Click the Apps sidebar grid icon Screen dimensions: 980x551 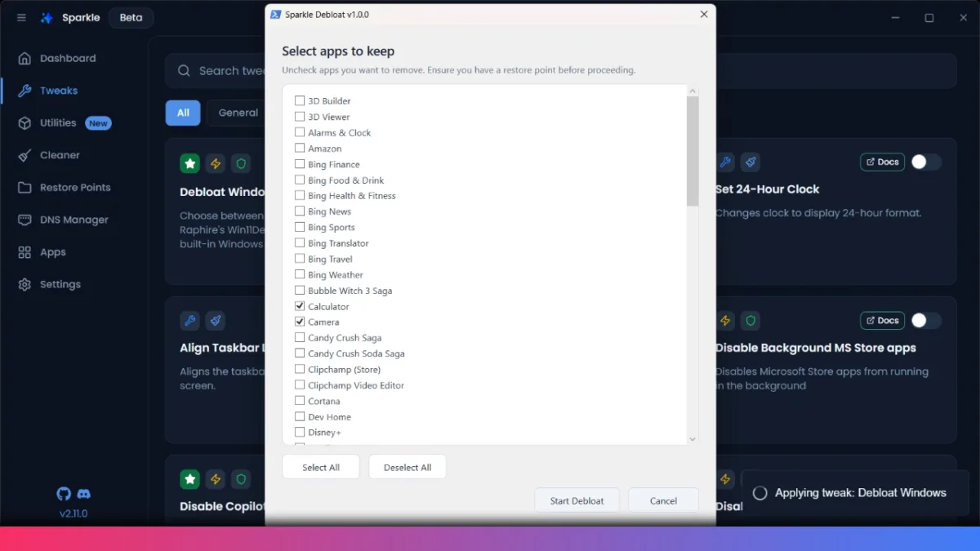(x=24, y=252)
